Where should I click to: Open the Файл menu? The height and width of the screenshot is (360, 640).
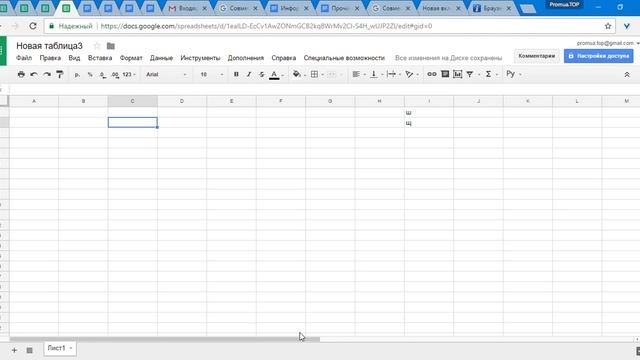[x=24, y=58]
